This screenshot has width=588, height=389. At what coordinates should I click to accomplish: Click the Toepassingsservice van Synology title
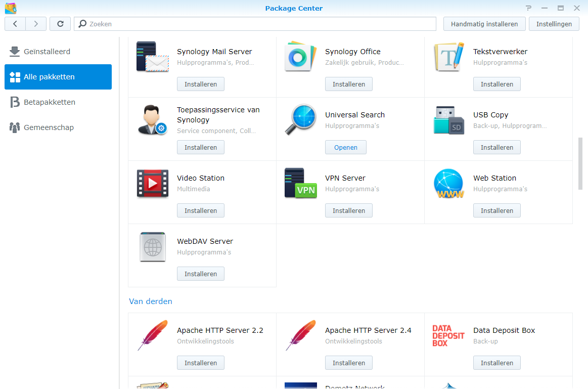(218, 115)
